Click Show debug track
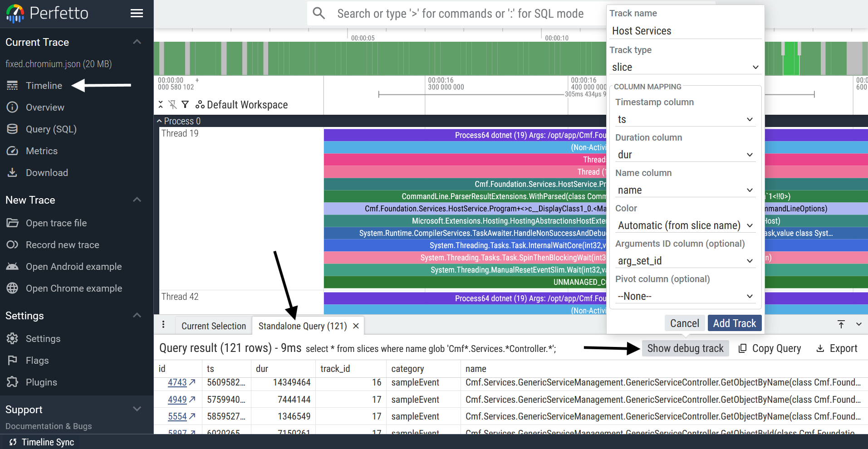Image resolution: width=868 pixels, height=449 pixels. pos(685,348)
